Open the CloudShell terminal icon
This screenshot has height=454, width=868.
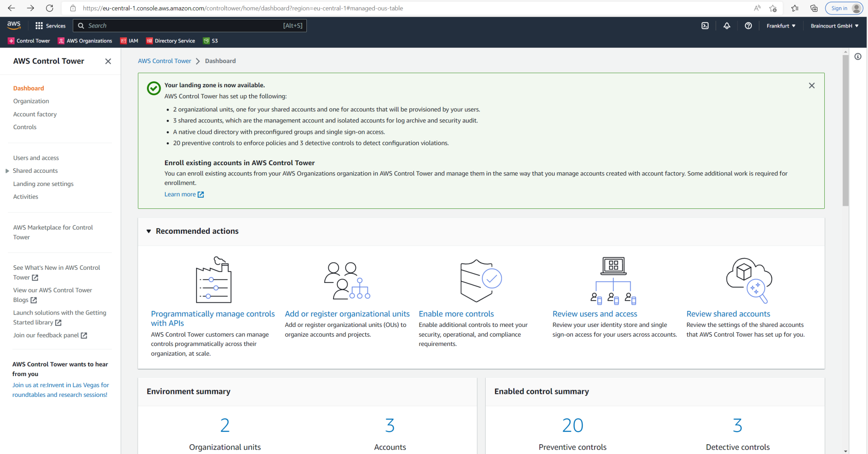[x=705, y=26]
